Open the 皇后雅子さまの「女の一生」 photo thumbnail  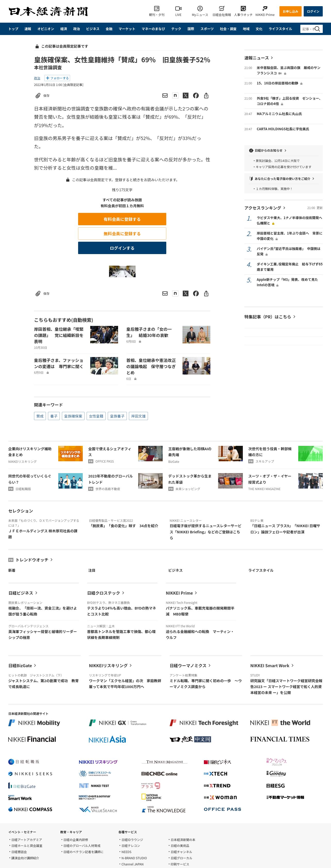pyautogui.click(x=196, y=335)
